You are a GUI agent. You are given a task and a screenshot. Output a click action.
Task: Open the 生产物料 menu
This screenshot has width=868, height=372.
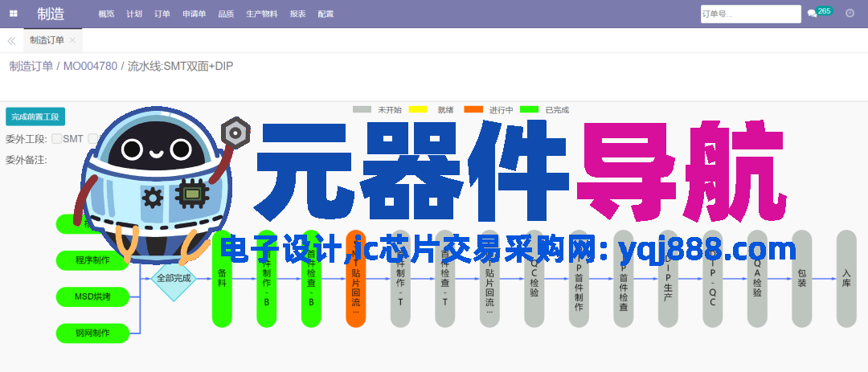(262, 14)
